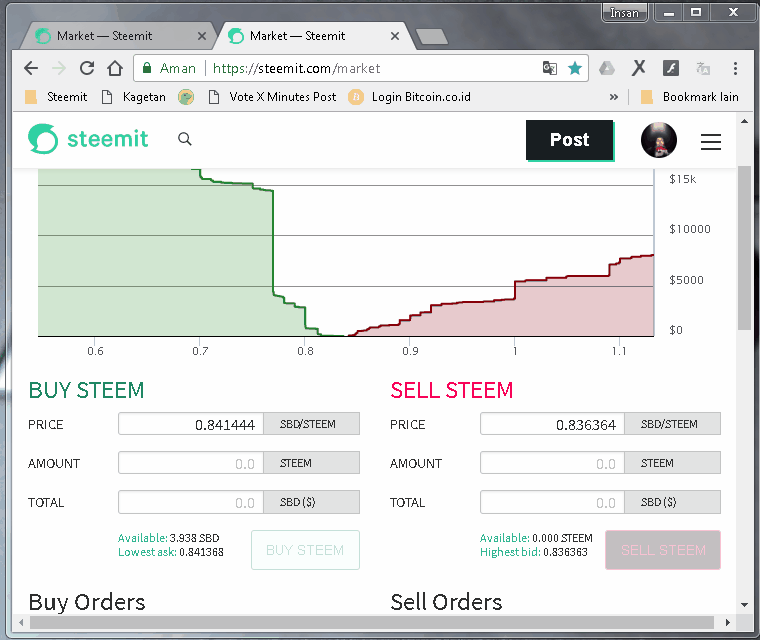760x640 pixels.
Task: Click the Sell Steem price field
Action: coord(553,424)
